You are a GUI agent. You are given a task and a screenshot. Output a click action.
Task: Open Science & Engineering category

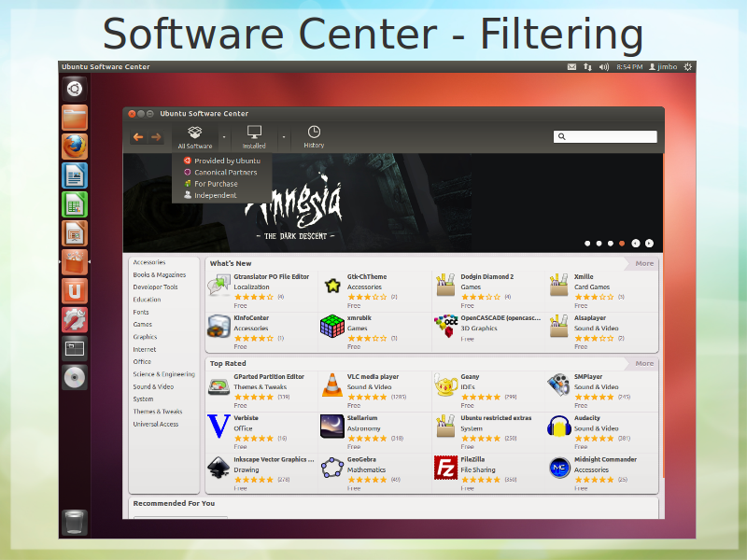click(164, 374)
